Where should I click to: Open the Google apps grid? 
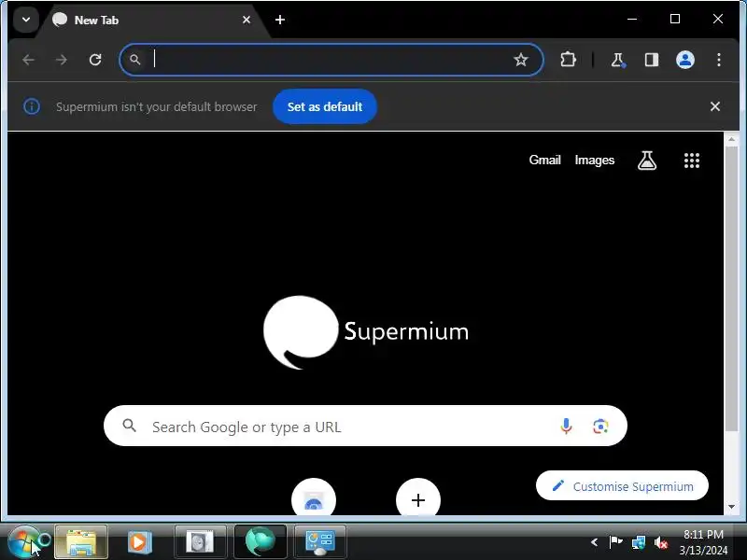[x=692, y=161]
